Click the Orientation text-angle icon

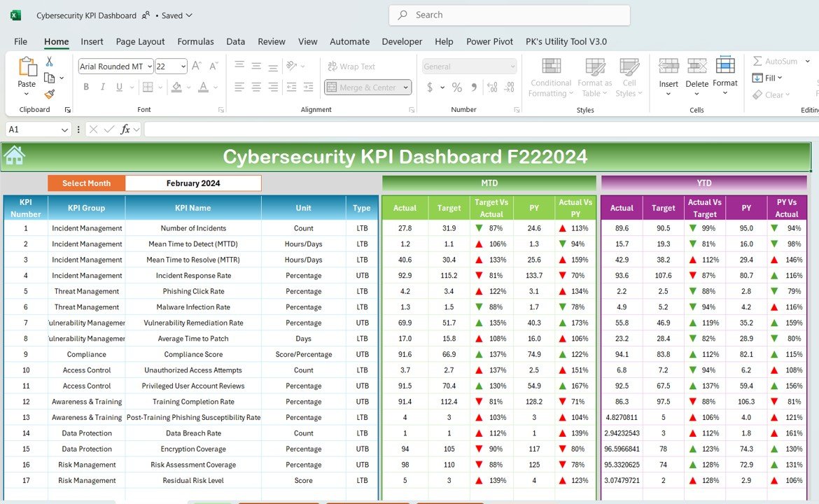[291, 66]
